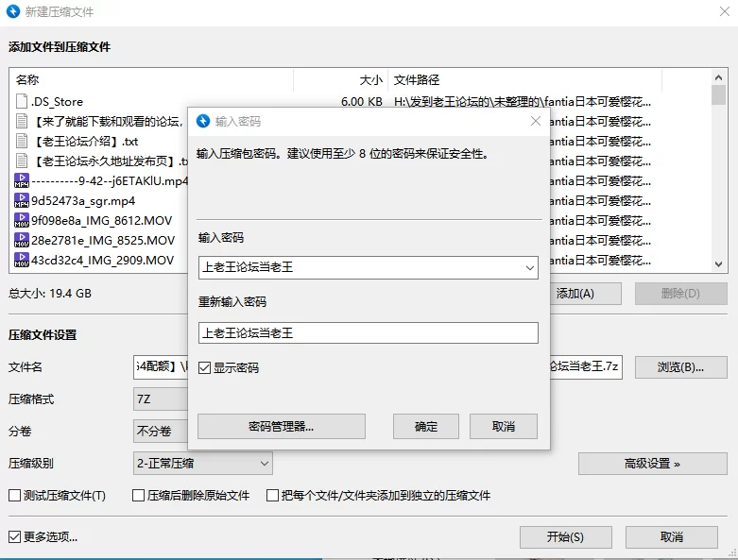Toggle the 更多选项 checkbox
738x560 pixels.
tap(14, 536)
